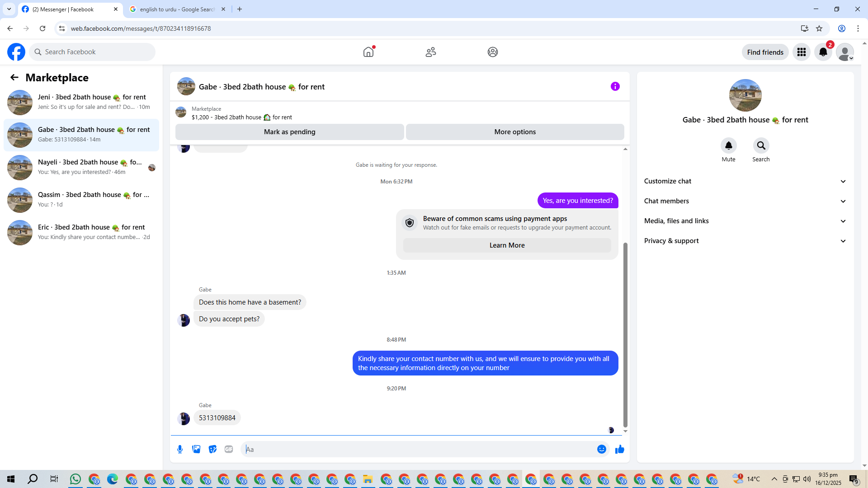Open the Facebook logo home link

(x=16, y=52)
